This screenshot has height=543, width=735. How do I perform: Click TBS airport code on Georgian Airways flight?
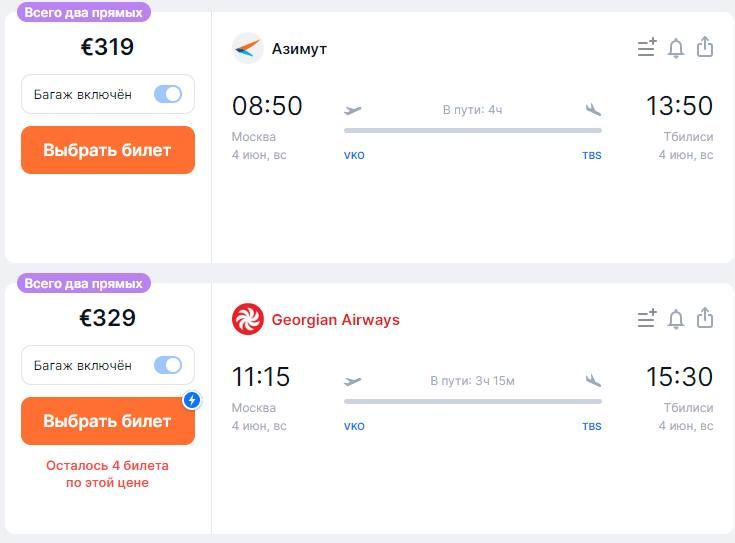click(x=592, y=427)
